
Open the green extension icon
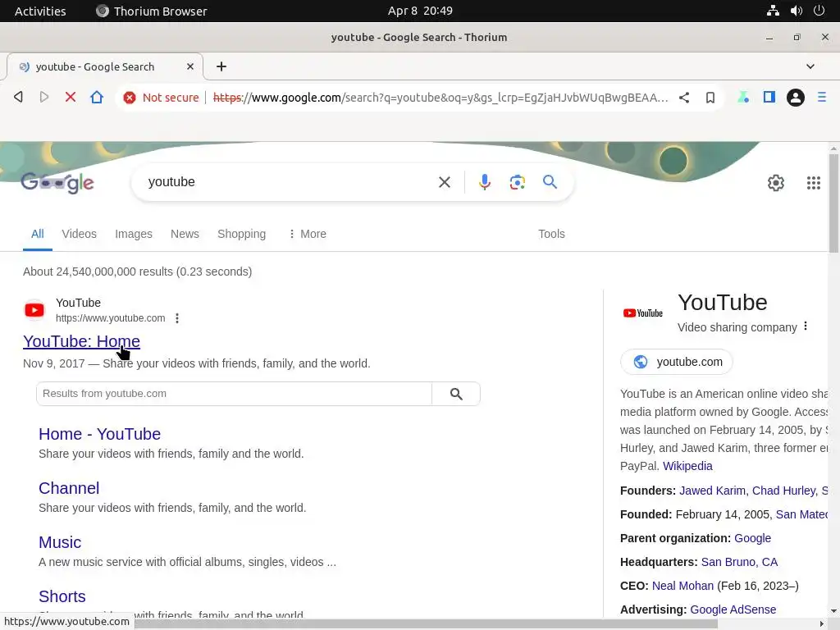pyautogui.click(x=743, y=97)
